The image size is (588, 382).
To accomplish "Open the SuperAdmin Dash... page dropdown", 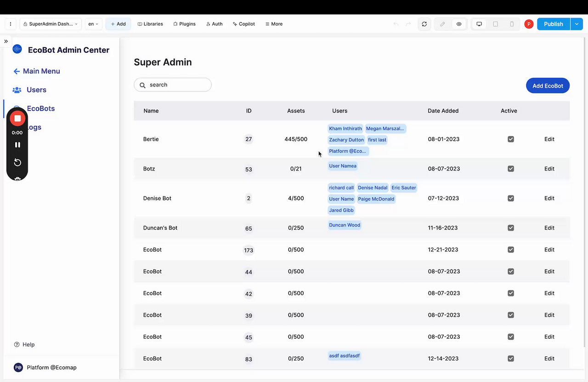I will pyautogui.click(x=51, y=24).
